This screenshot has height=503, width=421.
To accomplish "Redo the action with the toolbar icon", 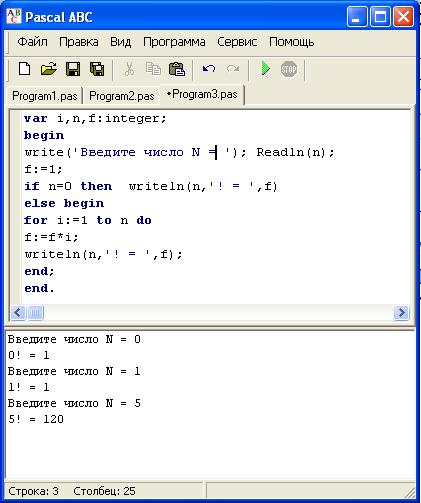I will tap(233, 69).
